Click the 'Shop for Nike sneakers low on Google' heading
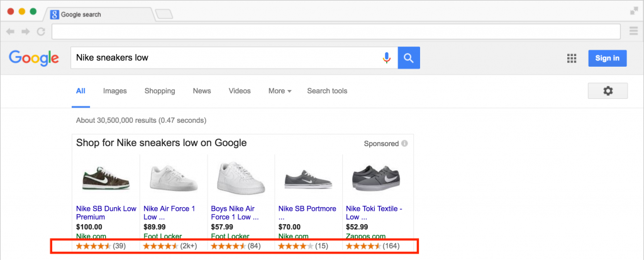The width and height of the screenshot is (644, 260). 162,143
